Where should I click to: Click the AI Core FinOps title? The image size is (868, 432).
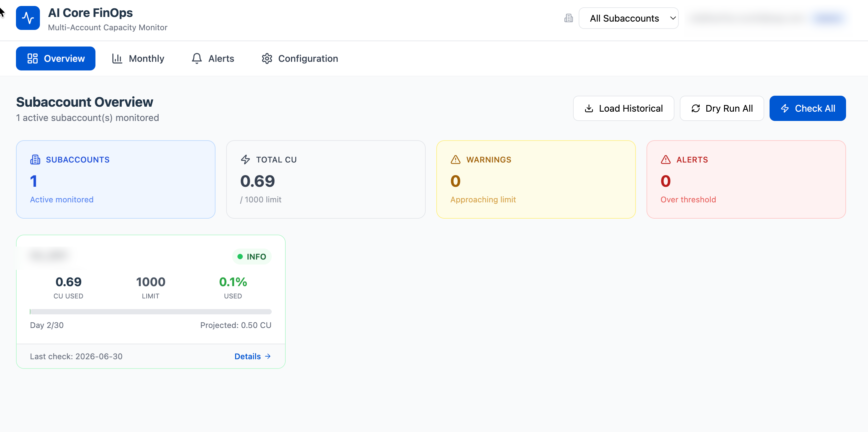point(90,13)
